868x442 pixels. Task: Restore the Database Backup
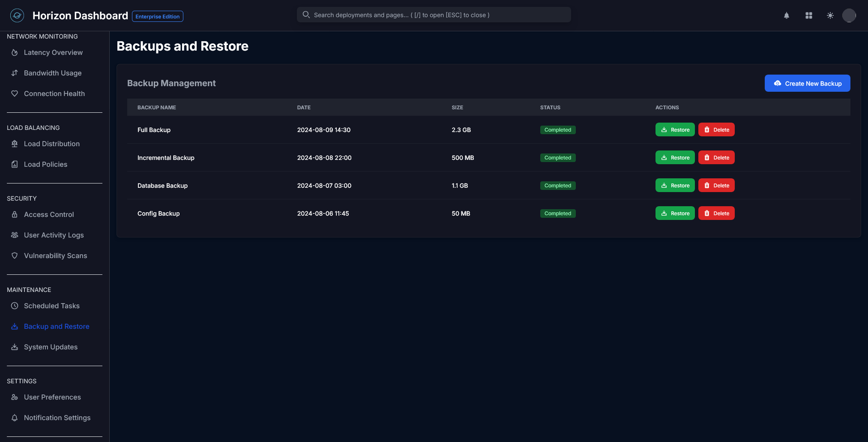tap(675, 185)
